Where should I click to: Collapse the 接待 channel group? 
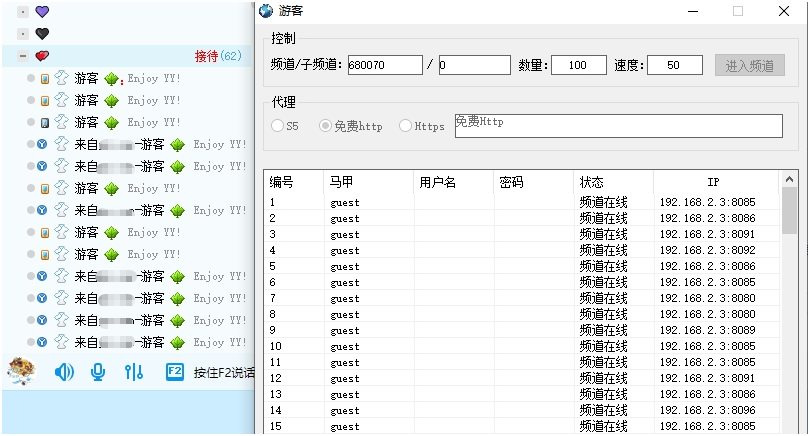23,56
